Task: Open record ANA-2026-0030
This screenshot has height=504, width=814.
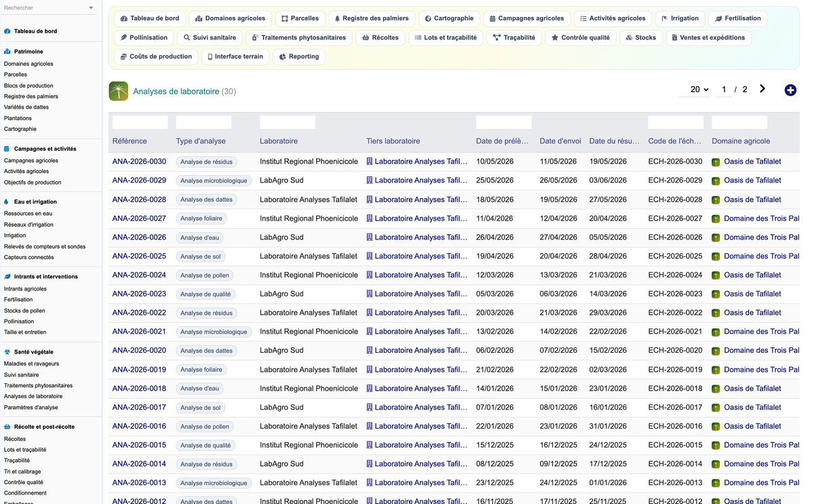Action: coord(139,161)
